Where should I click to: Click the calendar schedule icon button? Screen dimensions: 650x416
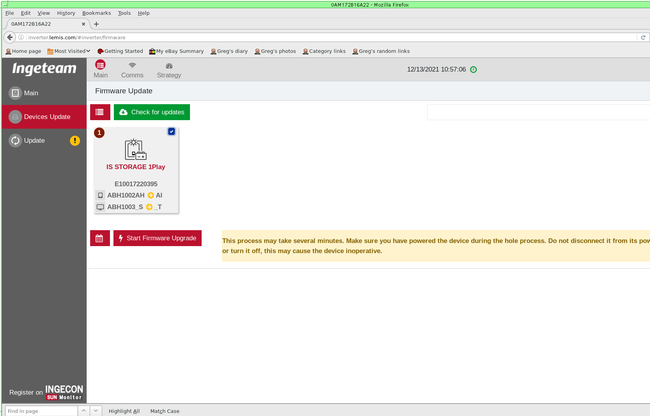point(99,238)
